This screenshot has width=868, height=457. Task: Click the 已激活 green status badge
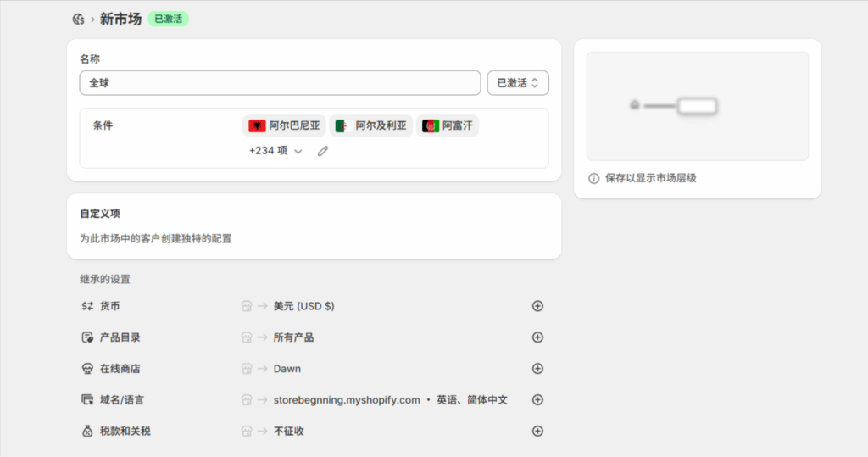pyautogui.click(x=168, y=19)
